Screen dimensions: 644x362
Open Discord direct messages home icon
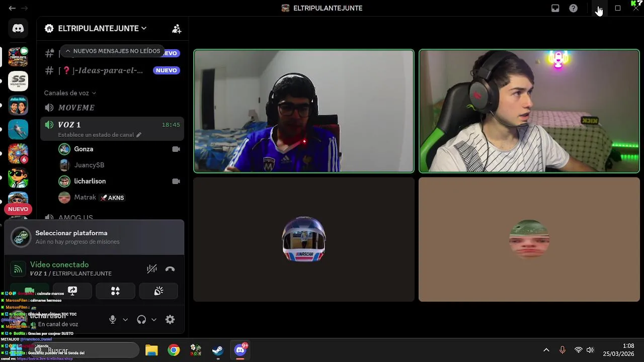(x=18, y=29)
